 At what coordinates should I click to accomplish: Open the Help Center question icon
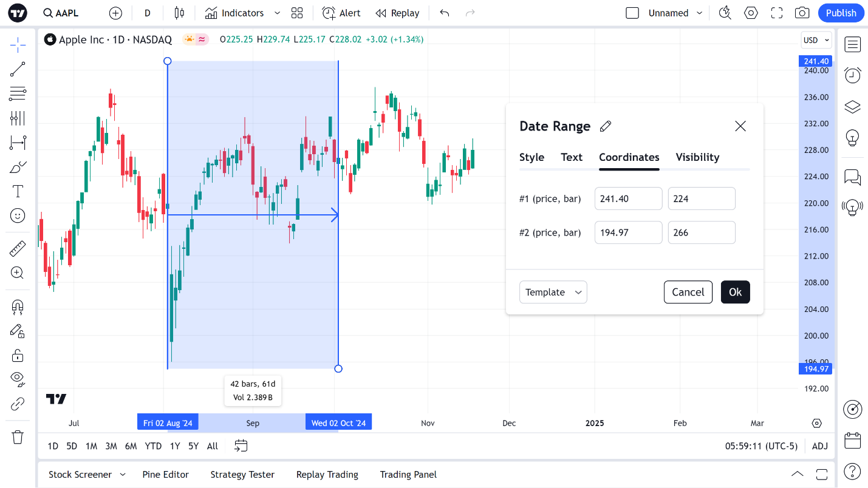point(853,471)
